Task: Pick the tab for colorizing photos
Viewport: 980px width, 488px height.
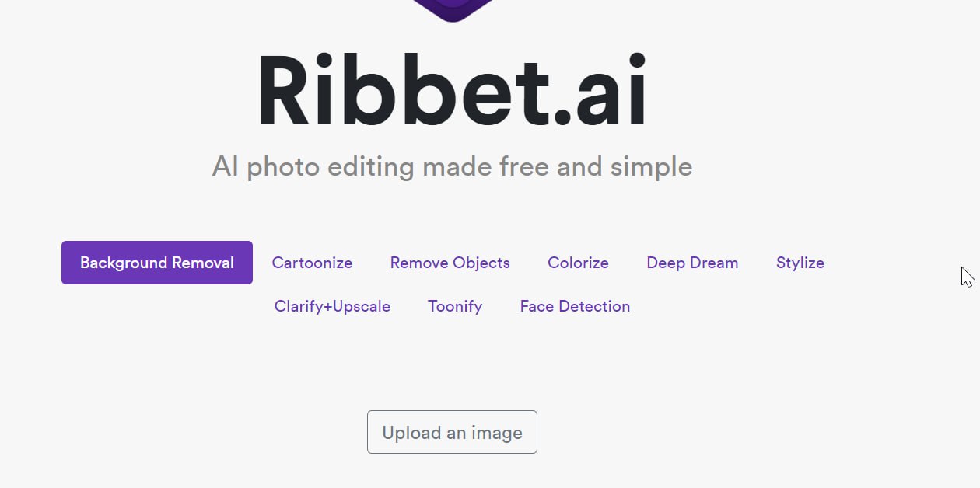Action: click(x=578, y=263)
